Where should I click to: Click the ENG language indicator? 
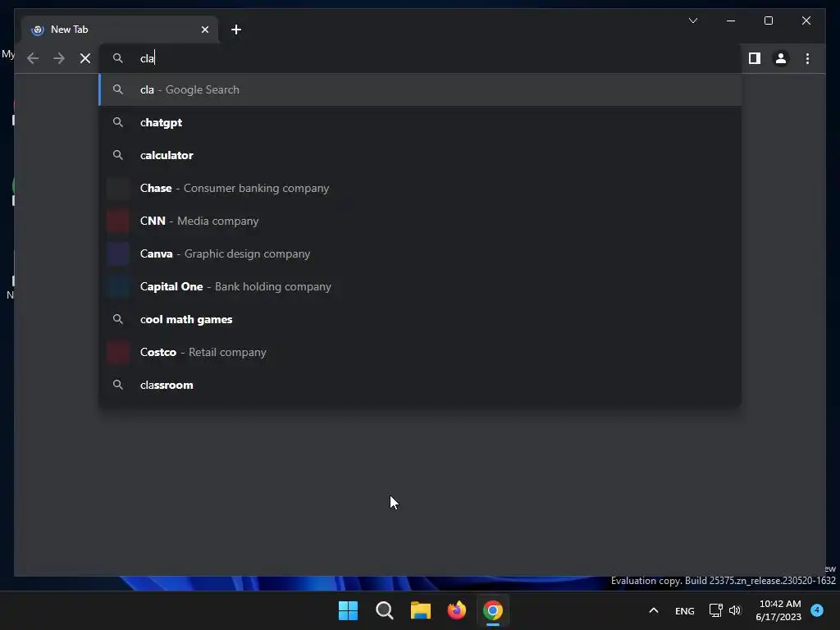point(685,610)
